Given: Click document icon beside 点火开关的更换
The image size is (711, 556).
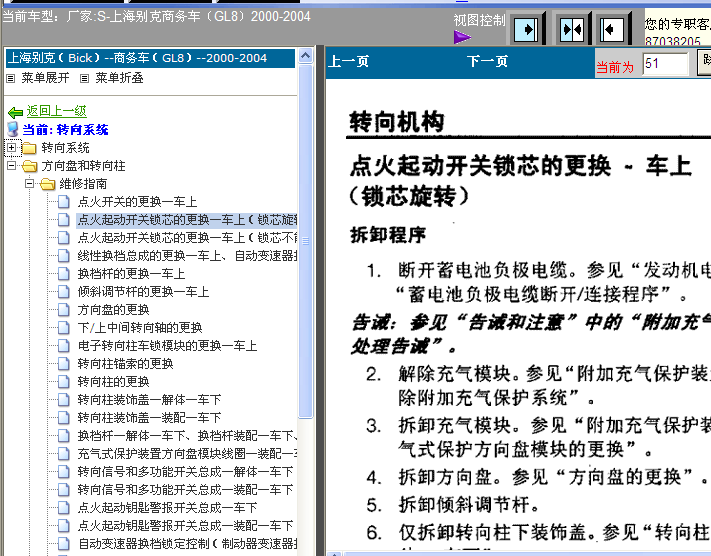Looking at the screenshot, I should click(64, 202).
